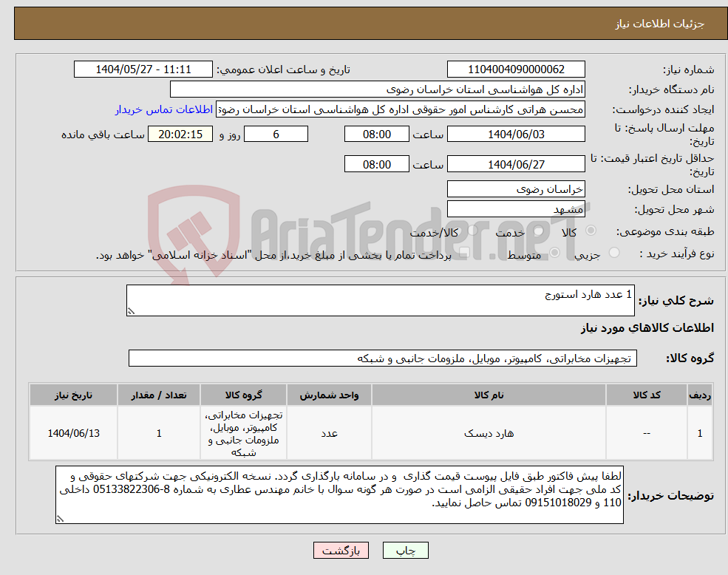Select the متوسط purchase process option
Viewport: 728px width, 575px height.
point(554,253)
